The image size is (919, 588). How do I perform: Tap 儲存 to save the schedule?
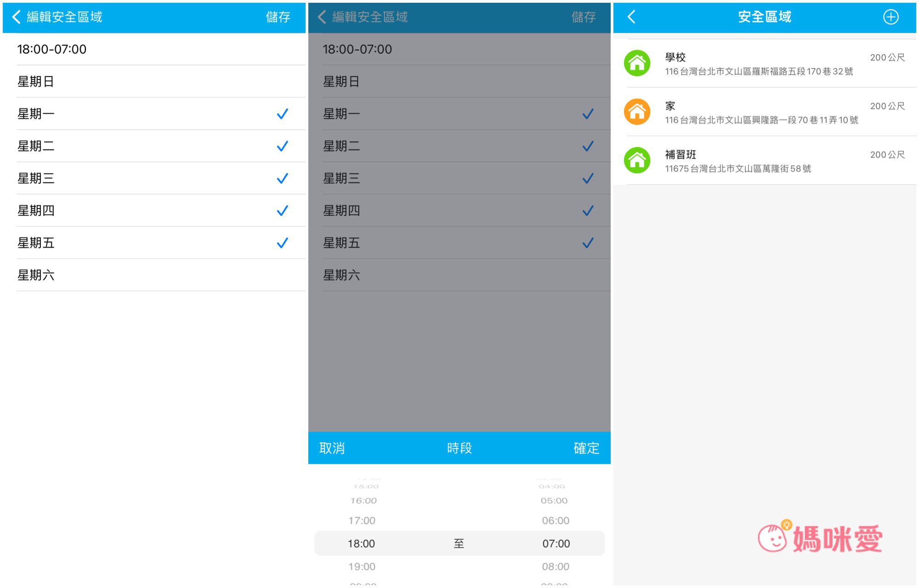[x=279, y=17]
